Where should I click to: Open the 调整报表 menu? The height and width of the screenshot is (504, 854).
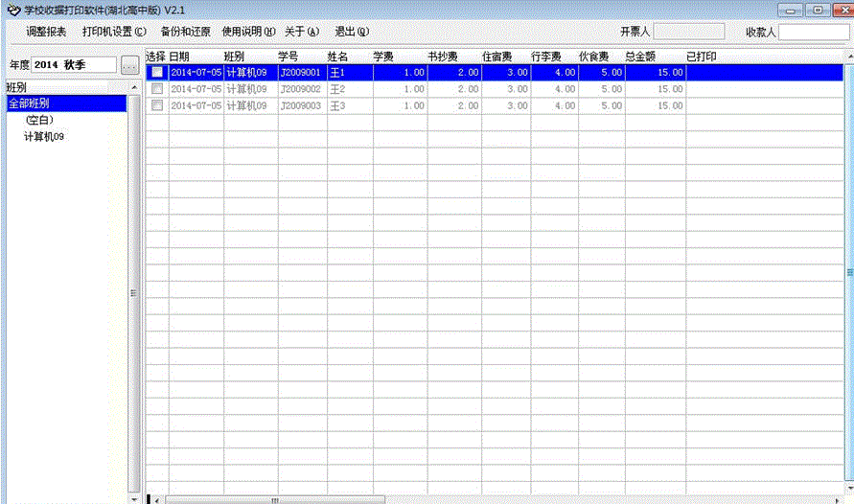pos(46,32)
